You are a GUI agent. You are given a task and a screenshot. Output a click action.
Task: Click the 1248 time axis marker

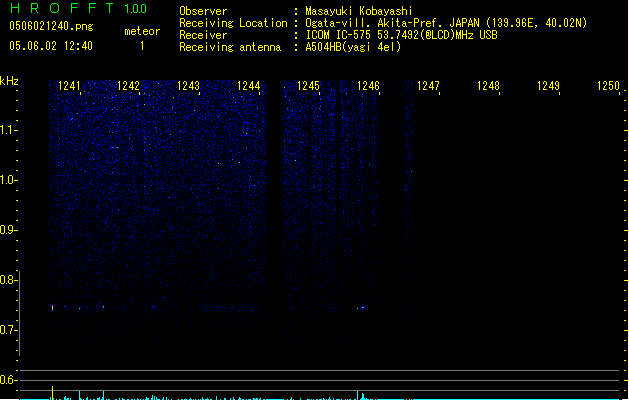pos(488,86)
